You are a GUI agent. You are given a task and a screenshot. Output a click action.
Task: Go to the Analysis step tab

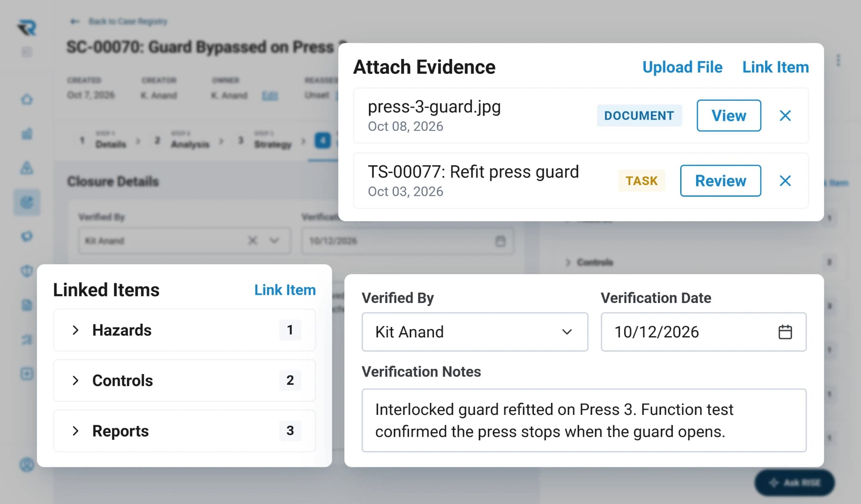[x=182, y=140]
